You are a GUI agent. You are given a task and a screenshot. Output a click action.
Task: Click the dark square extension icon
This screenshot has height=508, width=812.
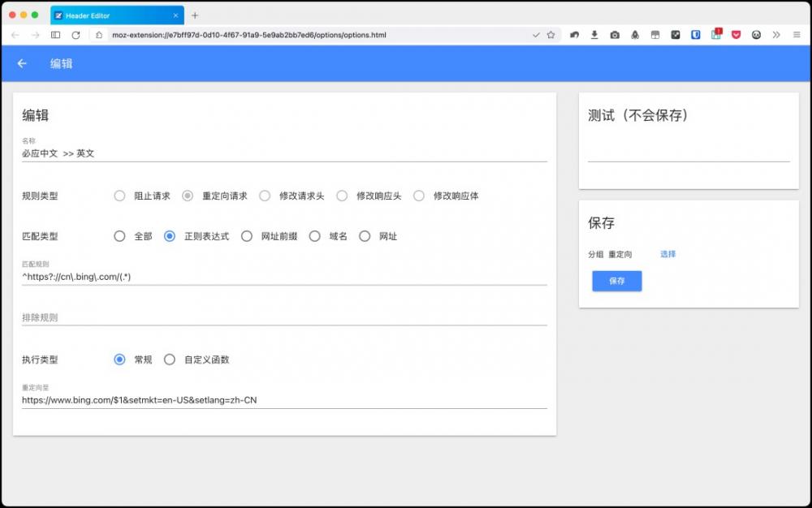[676, 35]
